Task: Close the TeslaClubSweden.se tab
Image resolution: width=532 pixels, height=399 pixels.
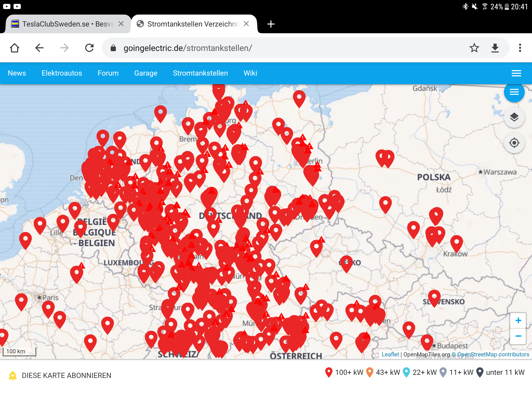Action: tap(121, 24)
